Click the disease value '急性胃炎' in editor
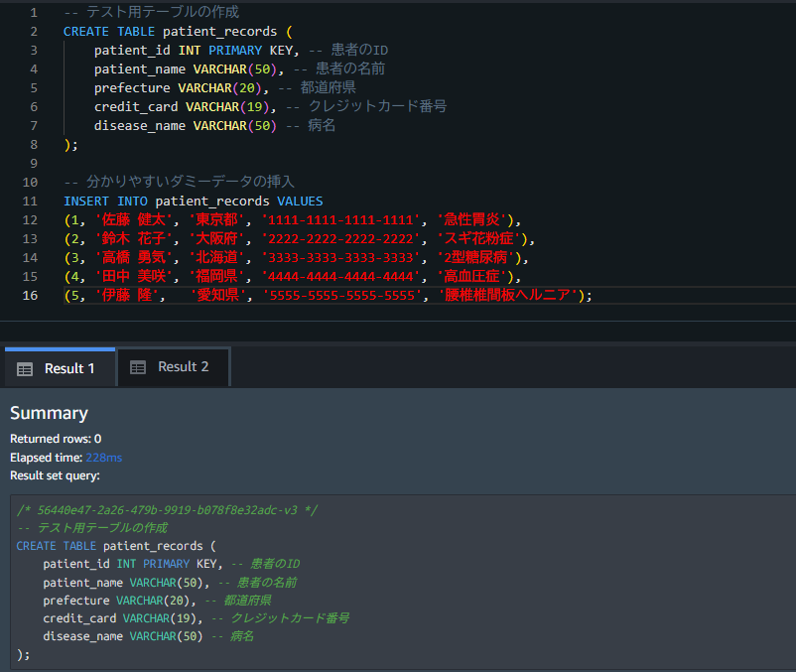796x672 pixels. [472, 219]
